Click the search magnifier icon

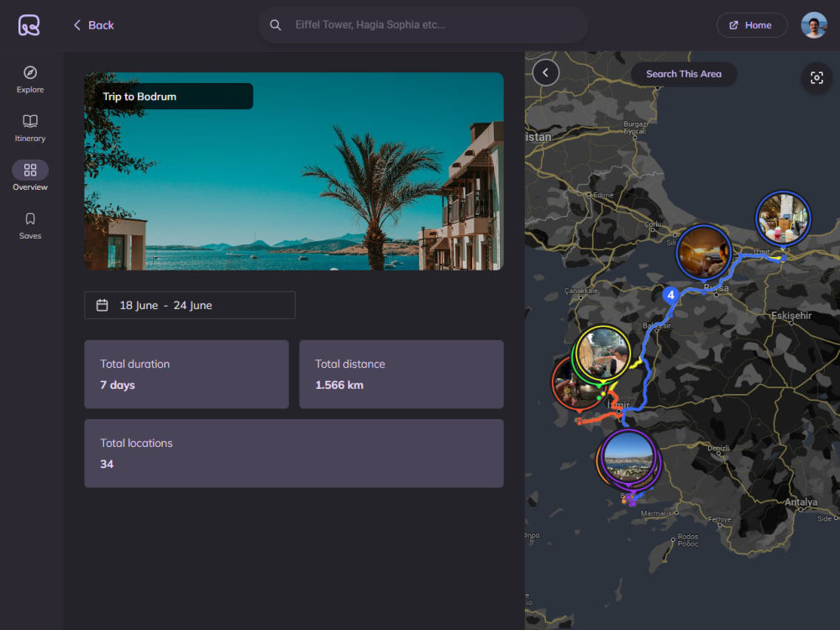[x=276, y=25]
